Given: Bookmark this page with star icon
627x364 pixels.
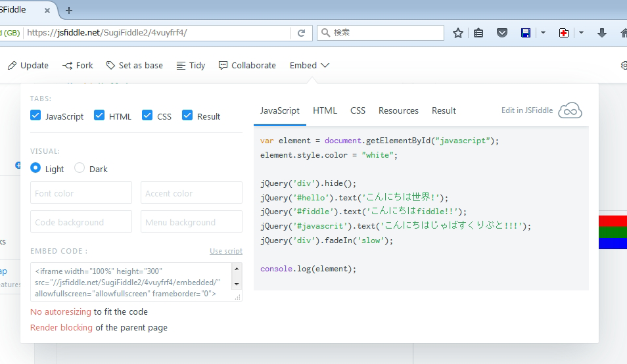Looking at the screenshot, I should coord(458,33).
